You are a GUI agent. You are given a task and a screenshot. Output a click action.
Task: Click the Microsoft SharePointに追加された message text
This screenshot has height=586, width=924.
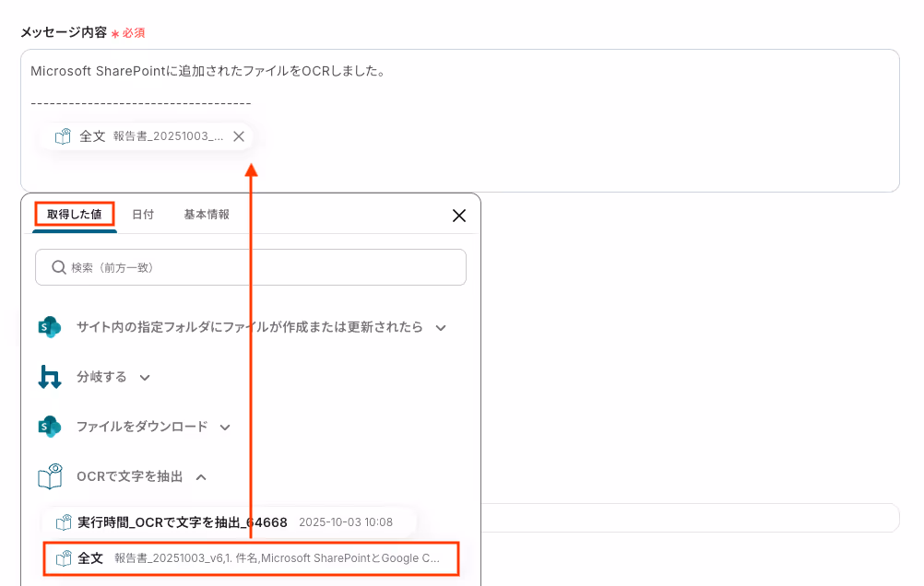(x=208, y=71)
